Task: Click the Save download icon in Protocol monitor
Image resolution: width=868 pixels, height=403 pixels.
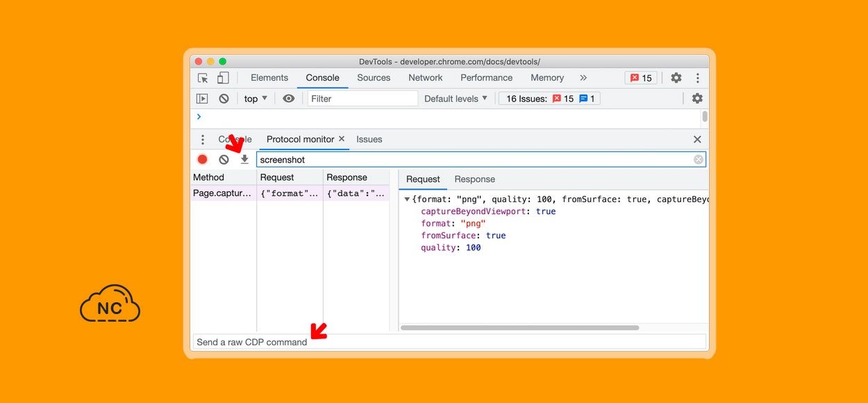Action: [244, 159]
